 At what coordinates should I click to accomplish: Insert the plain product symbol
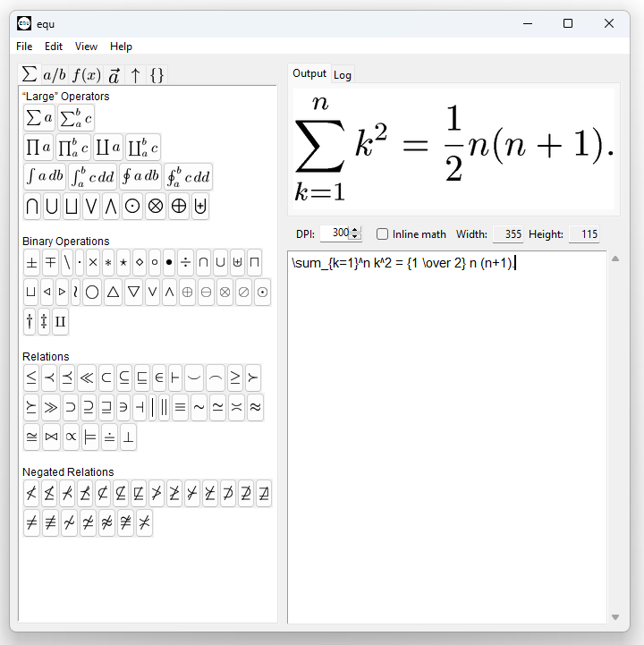pyautogui.click(x=38, y=148)
